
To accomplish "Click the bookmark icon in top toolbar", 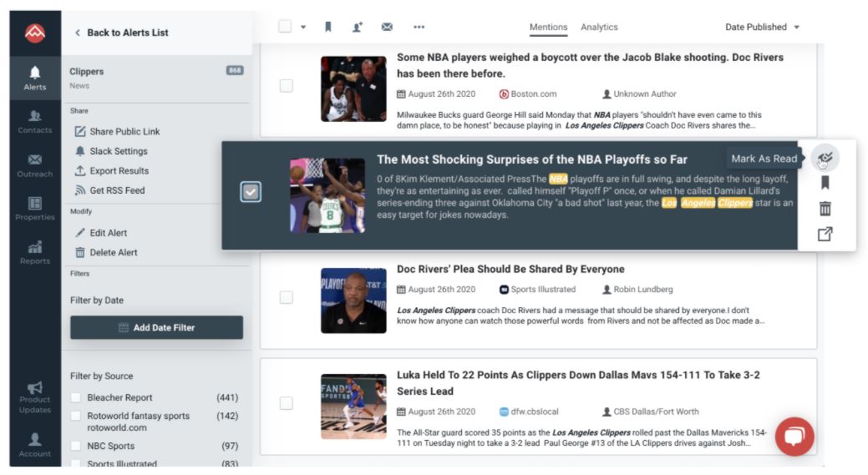I will pyautogui.click(x=327, y=27).
